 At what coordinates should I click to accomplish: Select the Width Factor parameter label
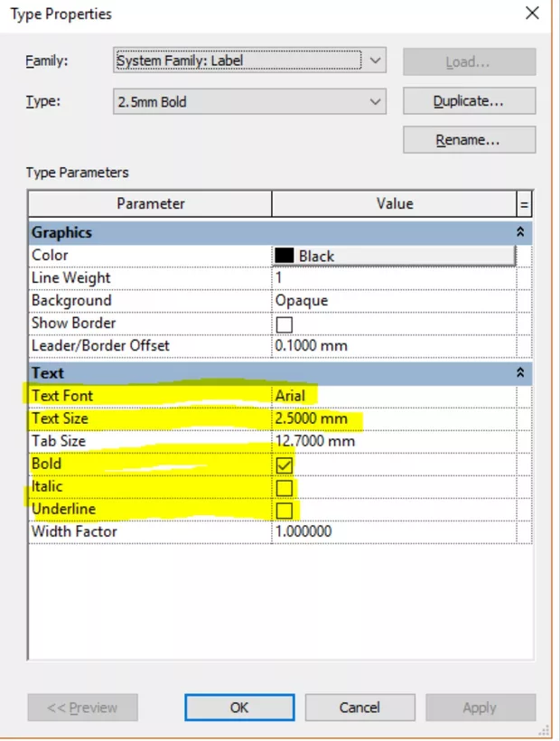(x=74, y=531)
